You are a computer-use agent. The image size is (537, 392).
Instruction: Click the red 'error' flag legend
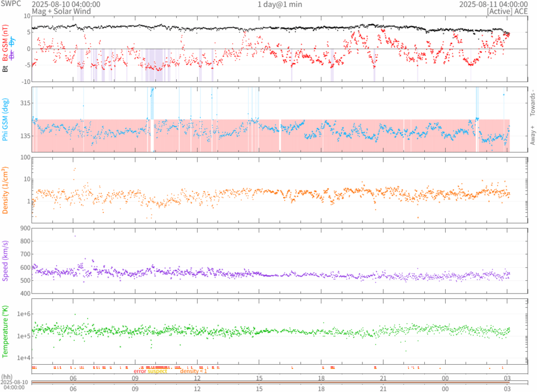coord(140,371)
